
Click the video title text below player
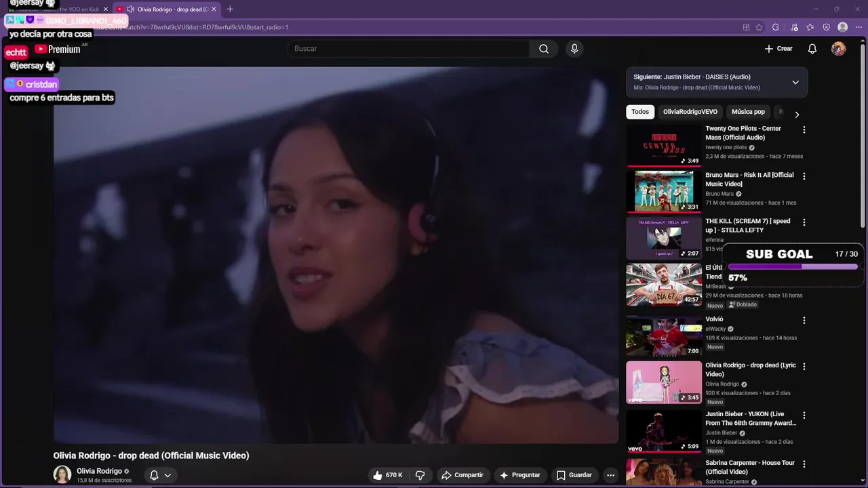click(151, 455)
